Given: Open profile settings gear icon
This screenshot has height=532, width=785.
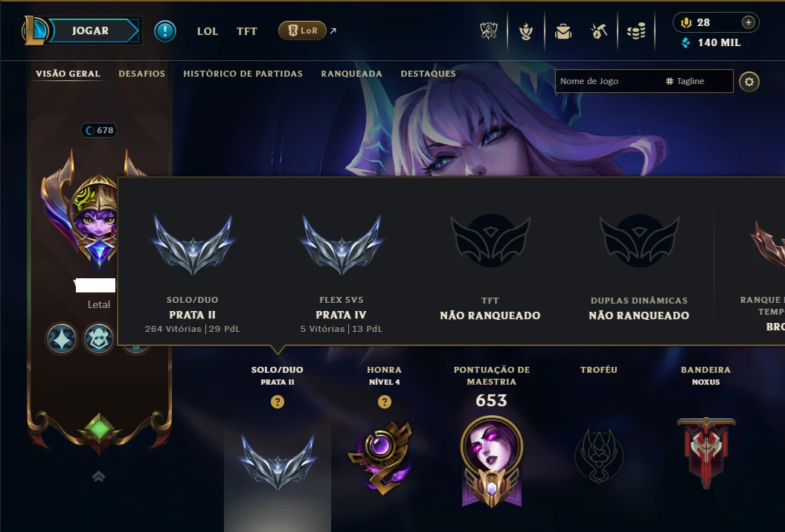Looking at the screenshot, I should tap(749, 82).
